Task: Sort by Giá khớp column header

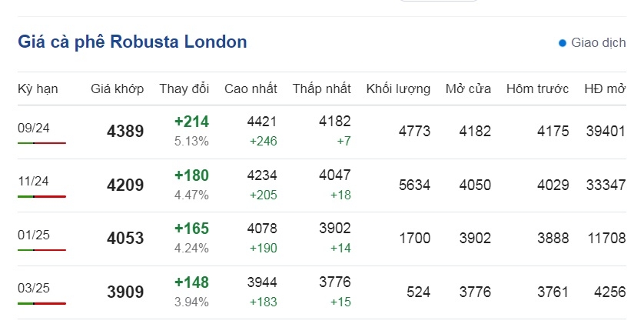Action: [117, 89]
